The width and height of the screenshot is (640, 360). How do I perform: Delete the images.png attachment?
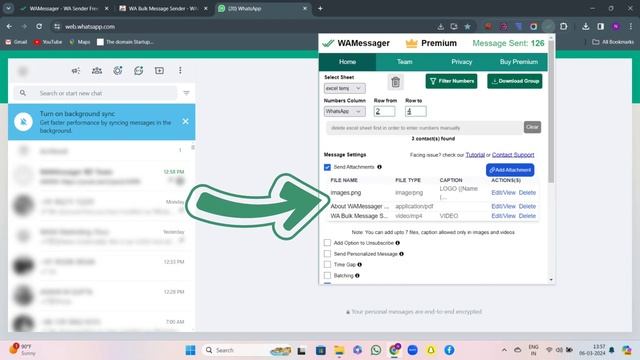click(527, 193)
